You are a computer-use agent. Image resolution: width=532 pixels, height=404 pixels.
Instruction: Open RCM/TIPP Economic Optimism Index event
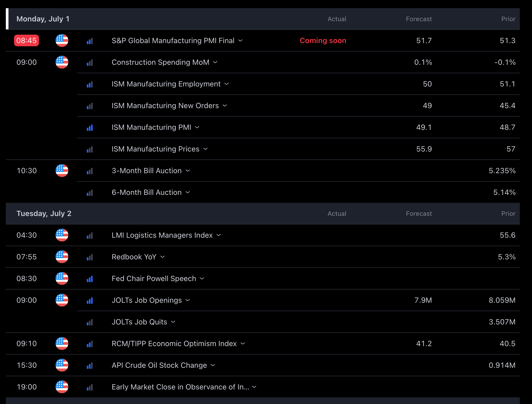174,343
